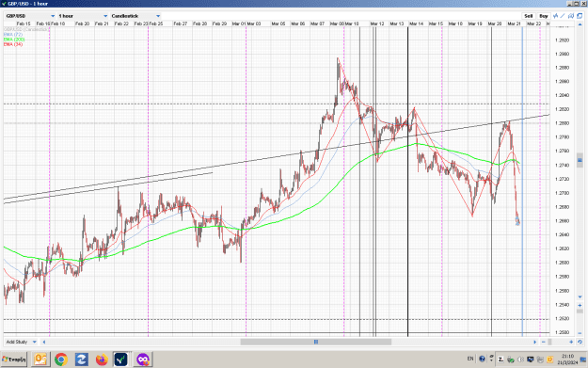The height and width of the screenshot is (368, 588).
Task: Click the Mar 22 date axis label
Action: [x=534, y=24]
